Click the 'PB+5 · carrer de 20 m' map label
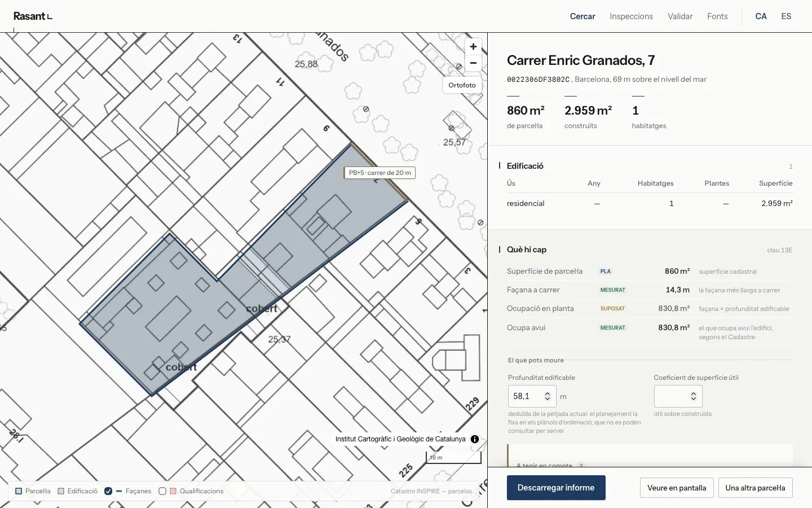The height and width of the screenshot is (508, 812). tap(379, 173)
